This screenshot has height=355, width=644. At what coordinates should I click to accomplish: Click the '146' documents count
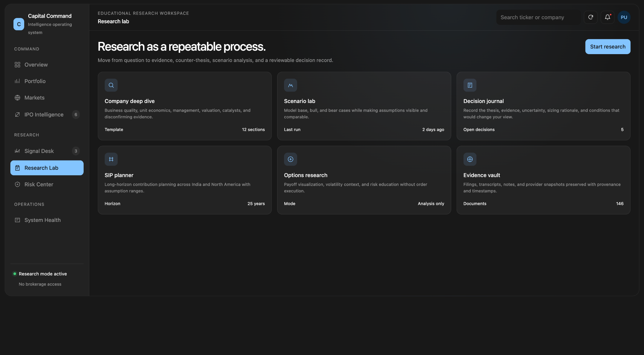coord(619,204)
